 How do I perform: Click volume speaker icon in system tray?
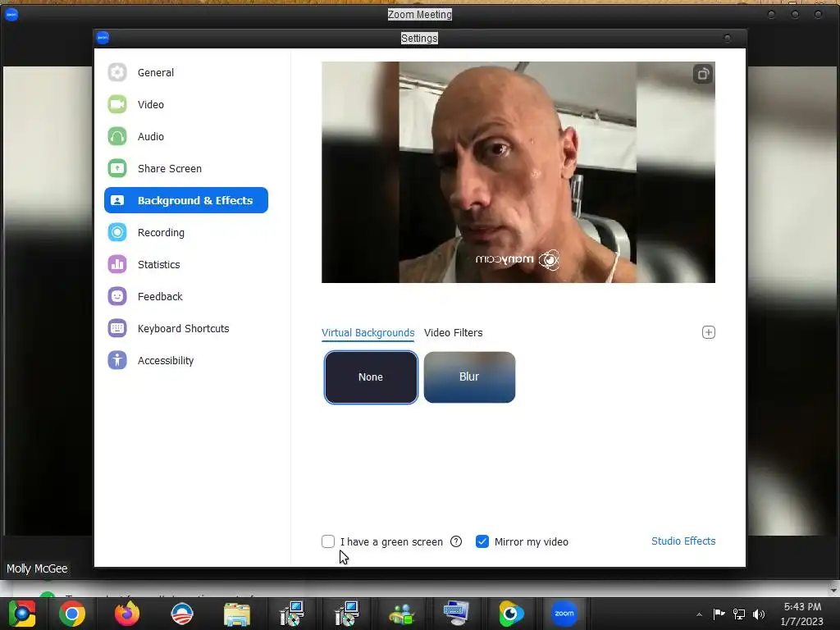[759, 614]
